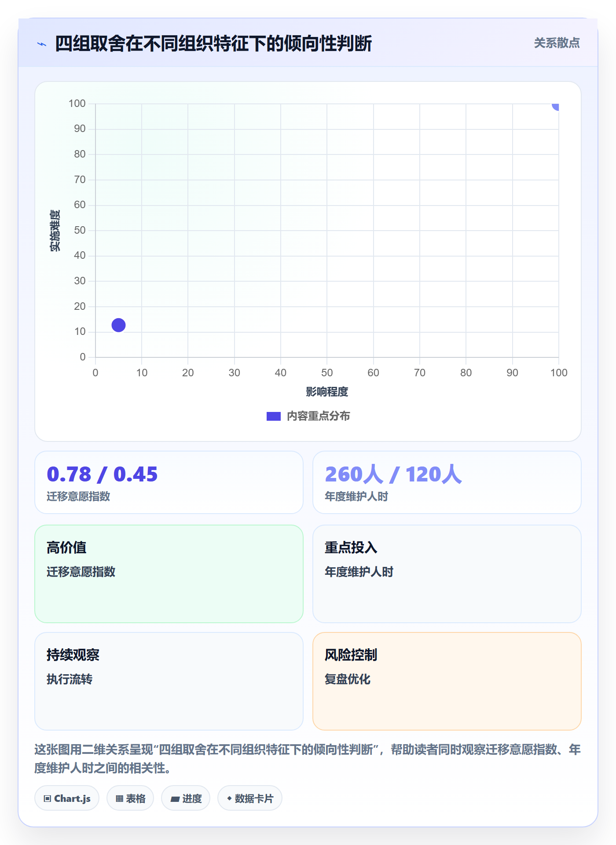This screenshot has width=616, height=845.
Task: Open the 持续观察 quadrant card
Action: [x=169, y=681]
